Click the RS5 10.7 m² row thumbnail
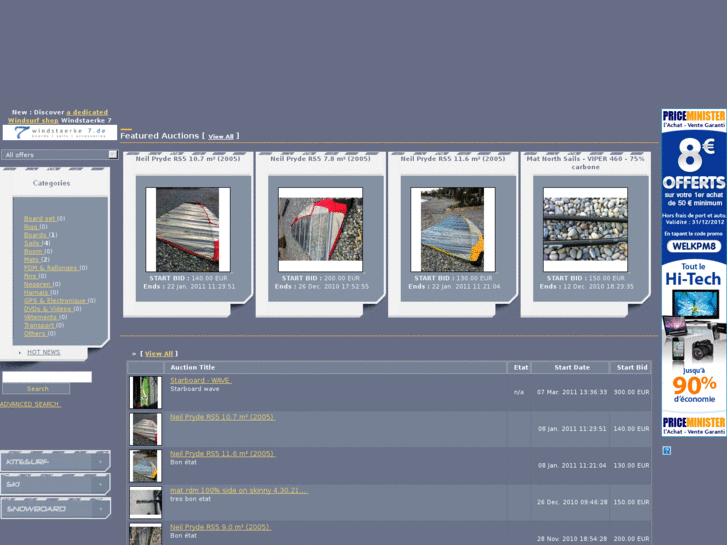Viewport: 727px width, 545px height. click(146, 429)
